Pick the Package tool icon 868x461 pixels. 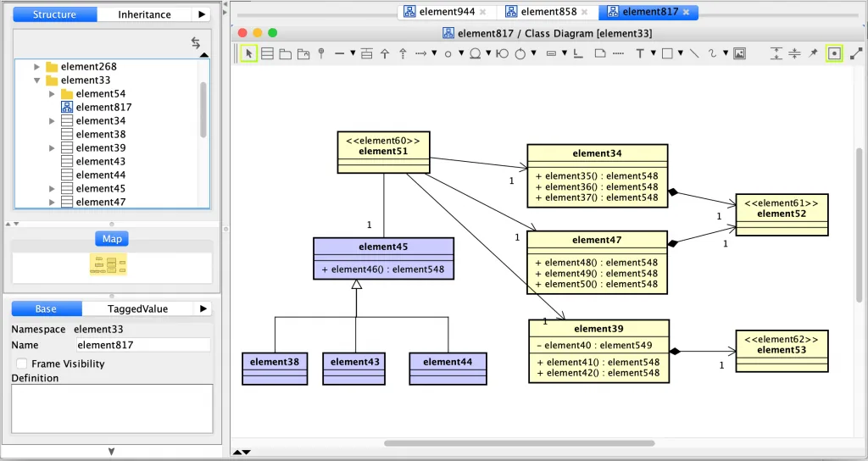[285, 53]
